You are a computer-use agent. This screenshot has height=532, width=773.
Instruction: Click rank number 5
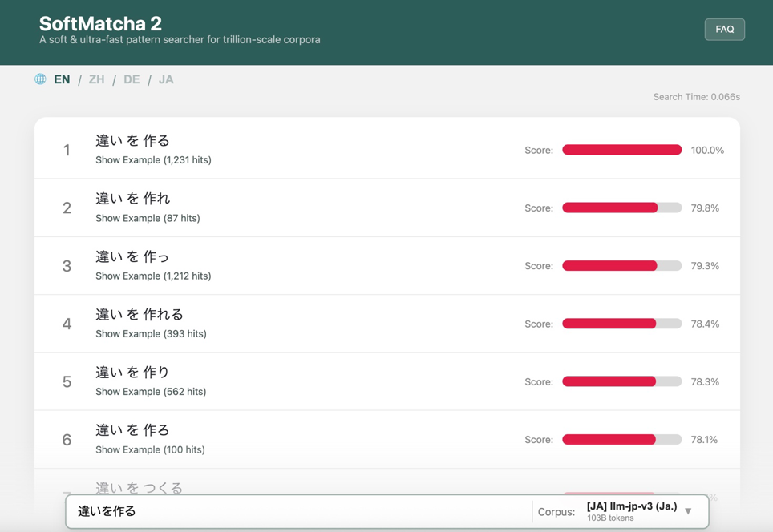pos(67,381)
